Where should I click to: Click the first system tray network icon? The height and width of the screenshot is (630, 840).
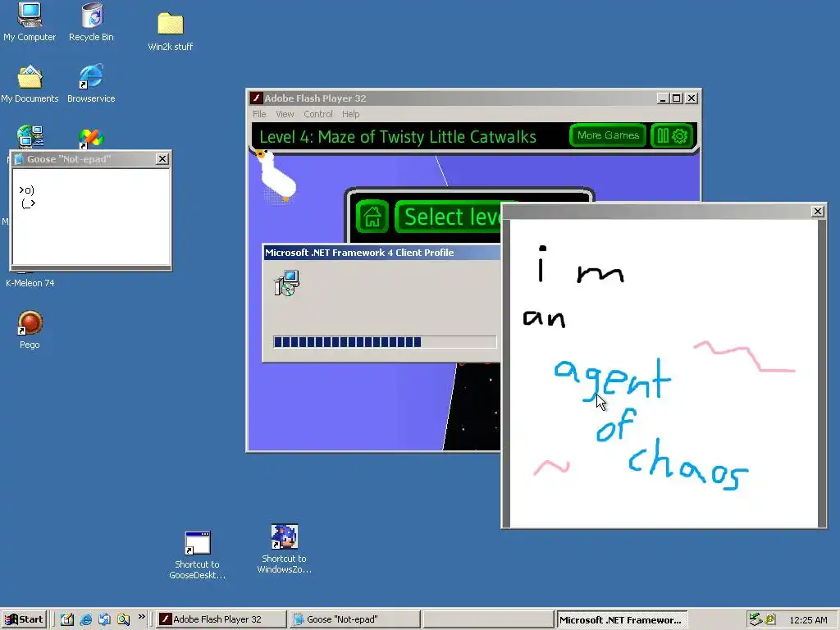(x=755, y=619)
